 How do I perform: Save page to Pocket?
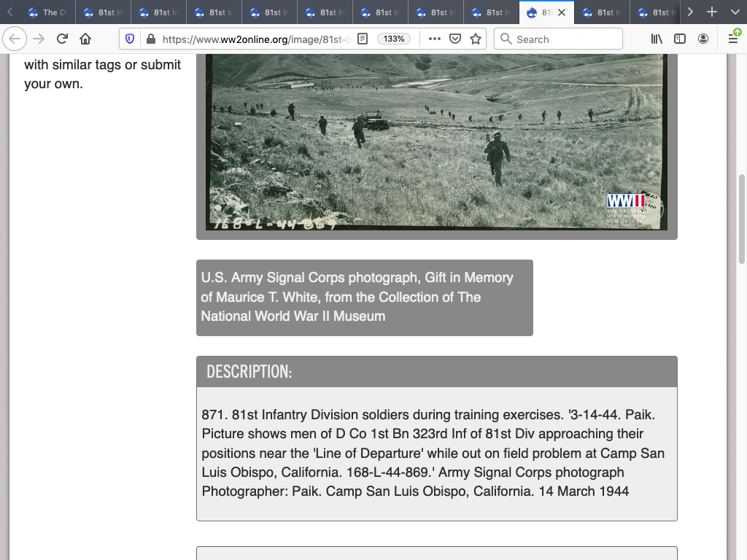(x=455, y=39)
